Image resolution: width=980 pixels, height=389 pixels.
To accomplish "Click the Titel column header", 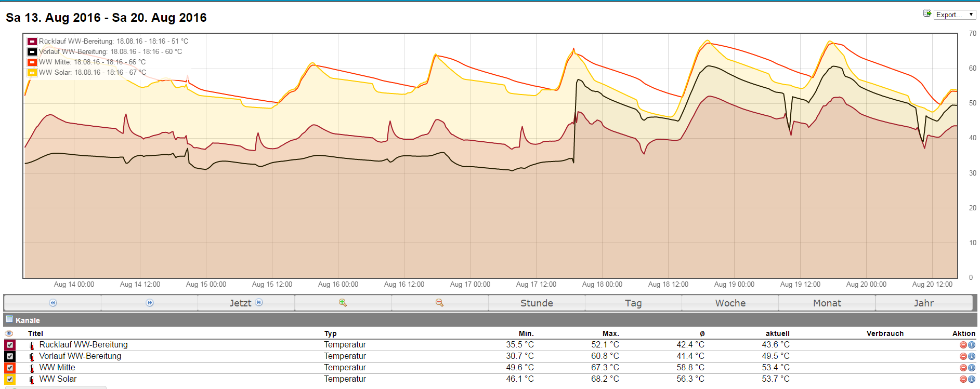I will [x=35, y=333].
